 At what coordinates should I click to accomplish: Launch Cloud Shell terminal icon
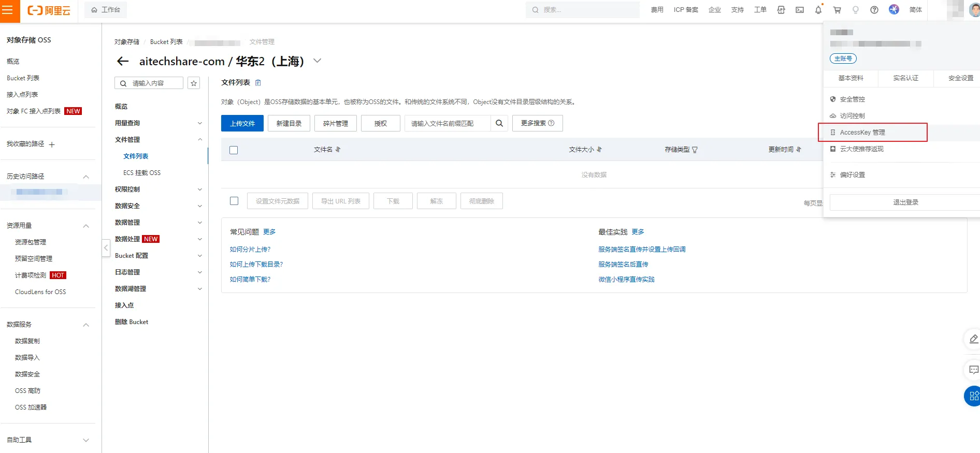800,10
